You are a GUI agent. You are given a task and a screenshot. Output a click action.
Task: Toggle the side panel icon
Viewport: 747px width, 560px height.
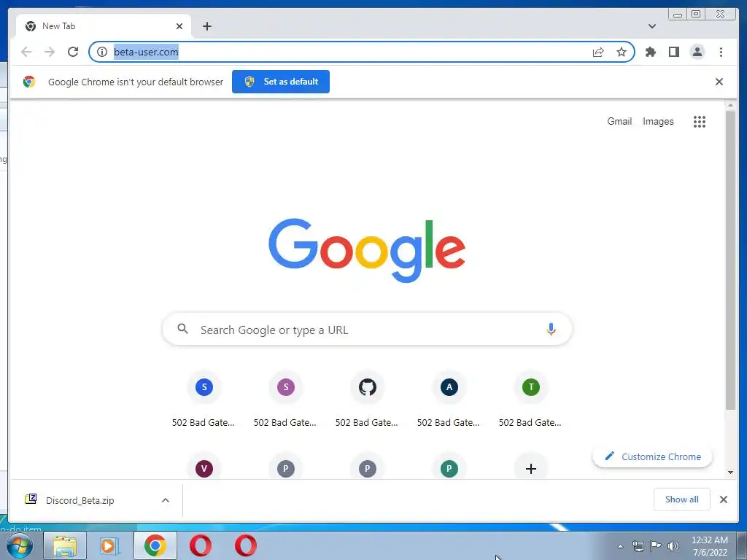(x=673, y=52)
